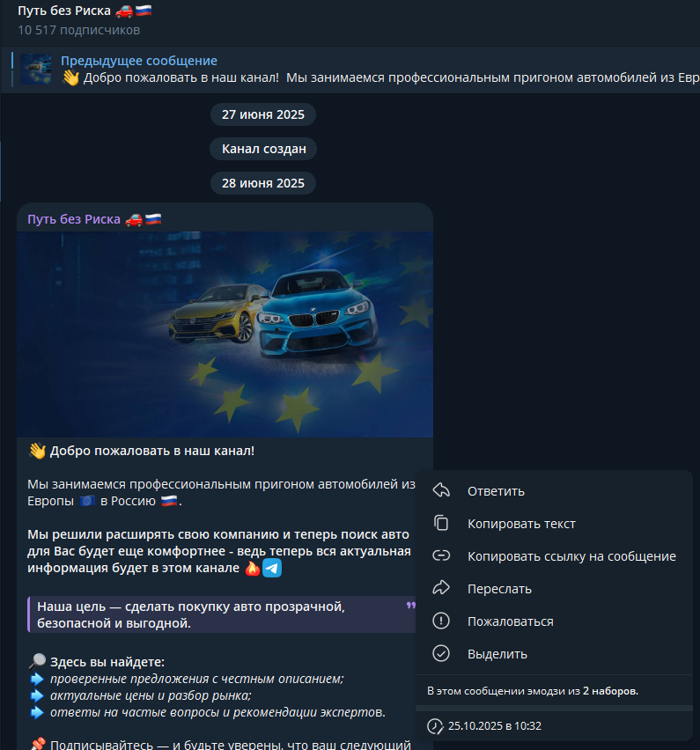700x750 pixels.
Task: Click the report exclamation icon
Action: (441, 621)
